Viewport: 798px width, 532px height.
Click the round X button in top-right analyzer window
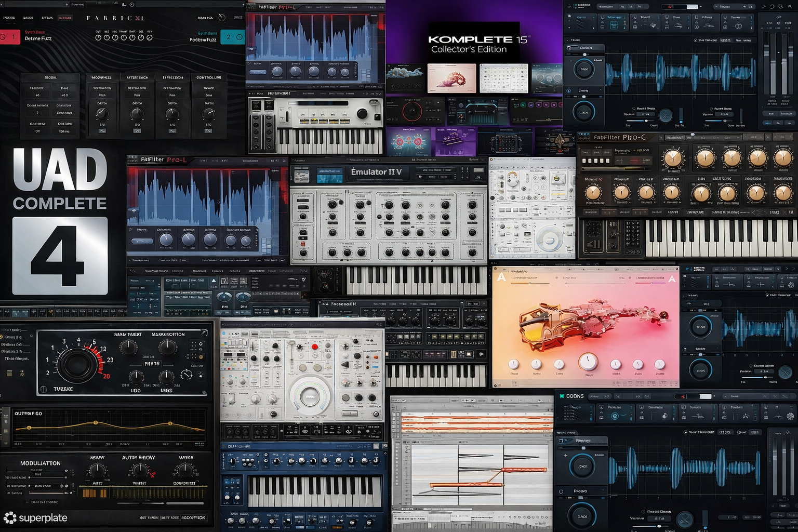tap(666, 115)
